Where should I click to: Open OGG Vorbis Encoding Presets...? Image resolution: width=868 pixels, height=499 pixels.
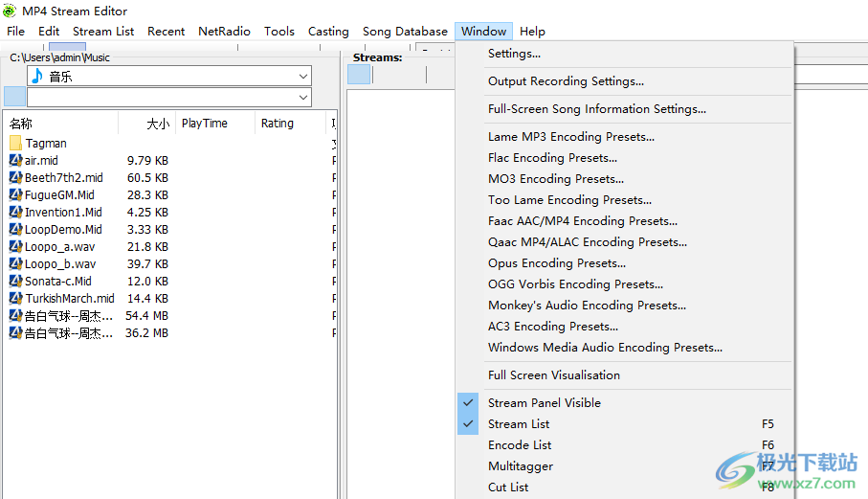pos(624,284)
